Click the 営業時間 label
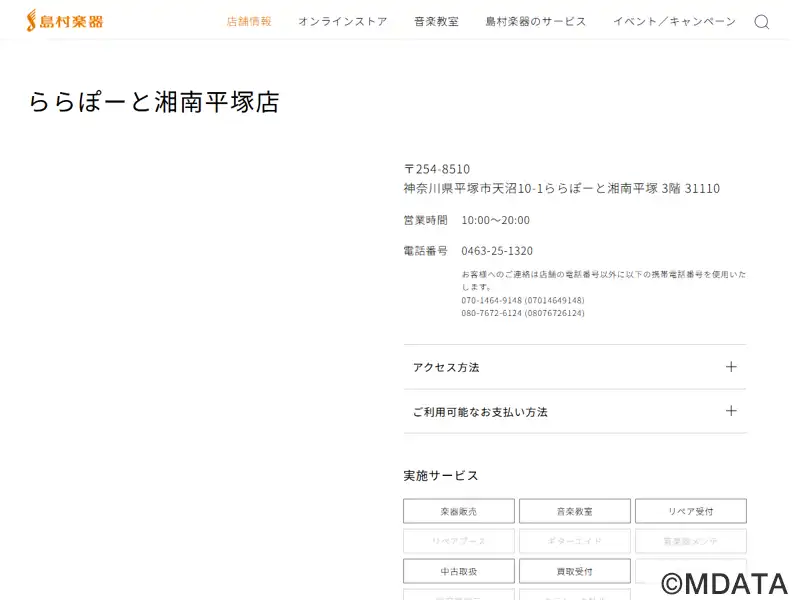The image size is (800, 600). point(426,220)
